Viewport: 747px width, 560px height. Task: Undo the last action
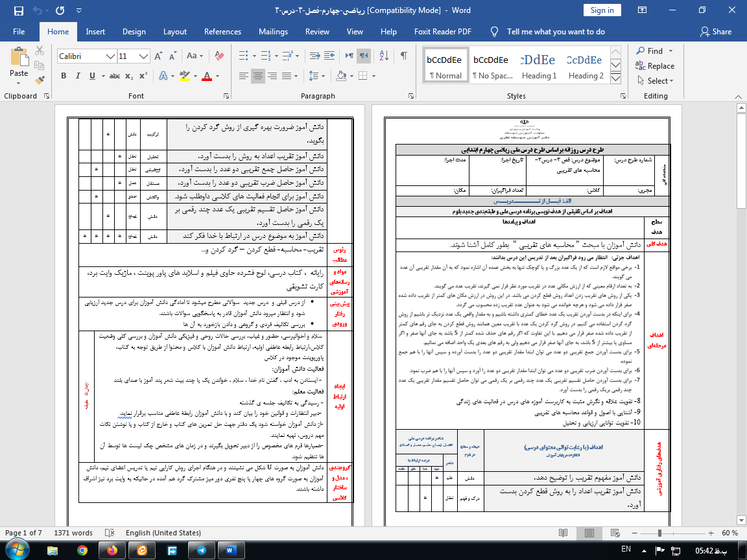click(x=38, y=10)
